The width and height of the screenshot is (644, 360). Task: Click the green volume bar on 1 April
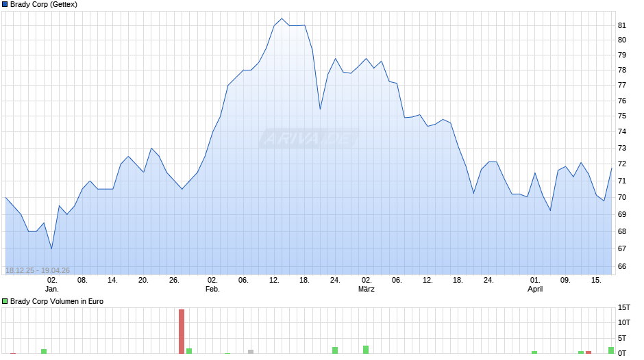pos(534,352)
